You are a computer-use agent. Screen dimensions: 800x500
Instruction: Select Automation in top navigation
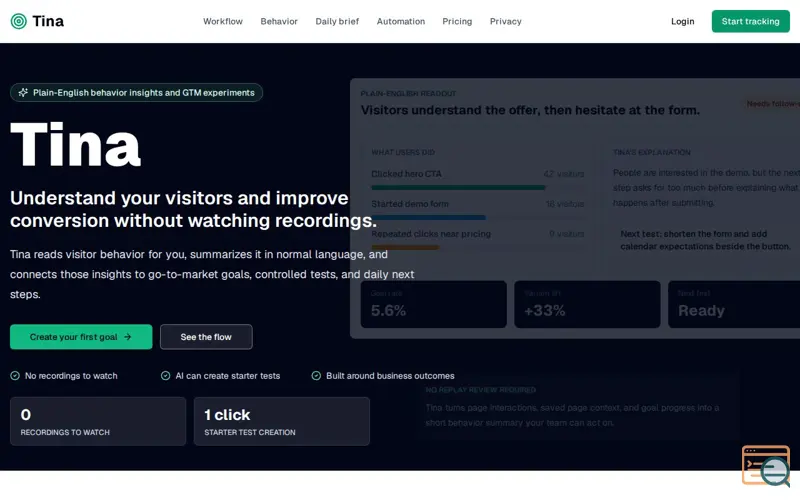(401, 21)
